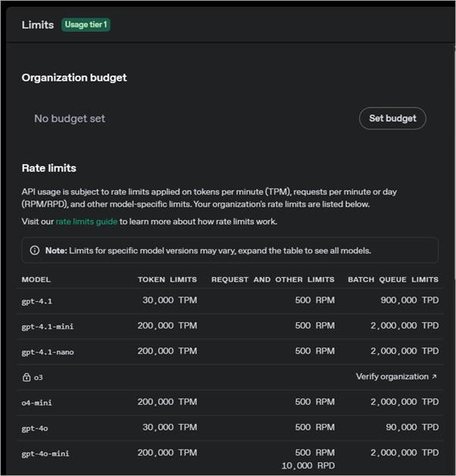
Task: Click the 900,000 TPD value for gpt-4.1
Action: tap(410, 300)
